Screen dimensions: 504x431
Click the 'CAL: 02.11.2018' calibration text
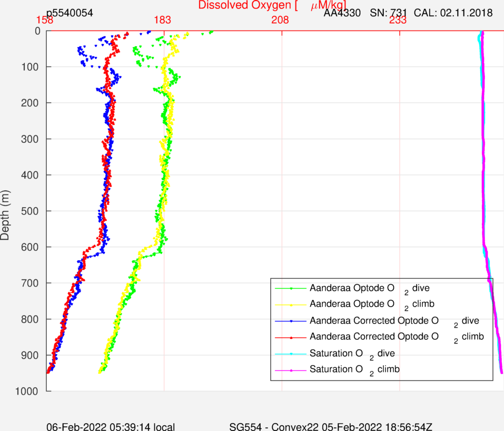click(453, 13)
